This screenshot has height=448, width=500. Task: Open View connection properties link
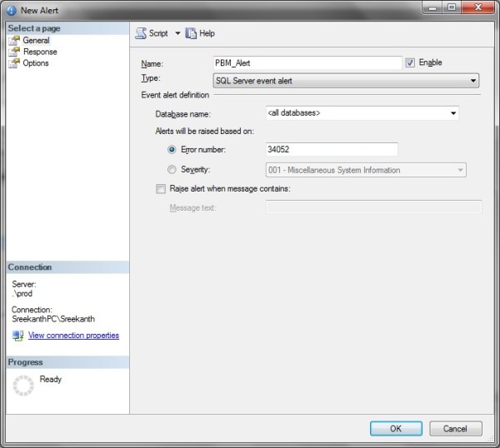(x=73, y=336)
